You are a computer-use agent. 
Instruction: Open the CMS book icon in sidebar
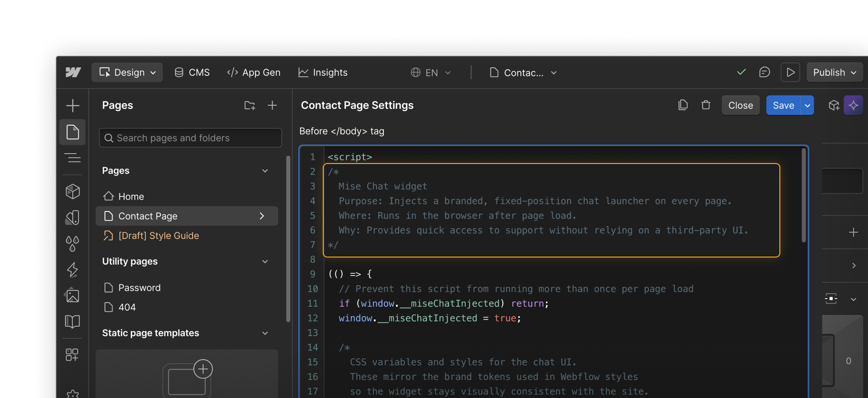click(73, 322)
